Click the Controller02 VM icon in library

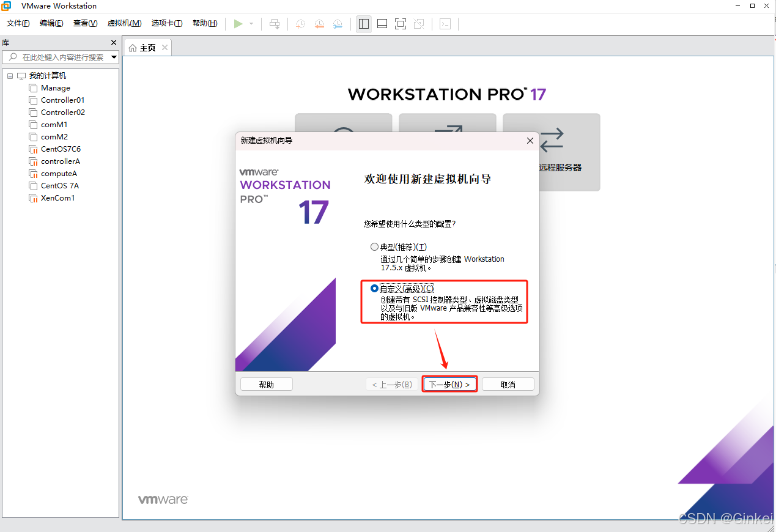pos(33,113)
